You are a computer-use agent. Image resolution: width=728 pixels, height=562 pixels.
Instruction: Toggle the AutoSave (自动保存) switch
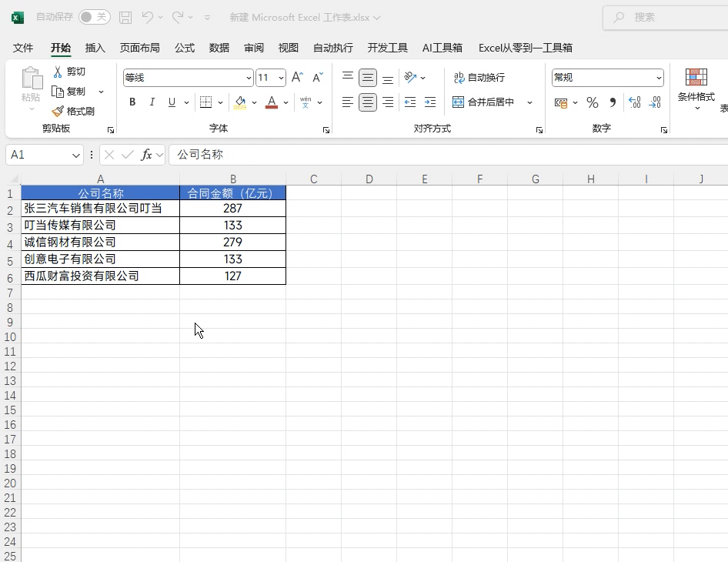point(94,17)
